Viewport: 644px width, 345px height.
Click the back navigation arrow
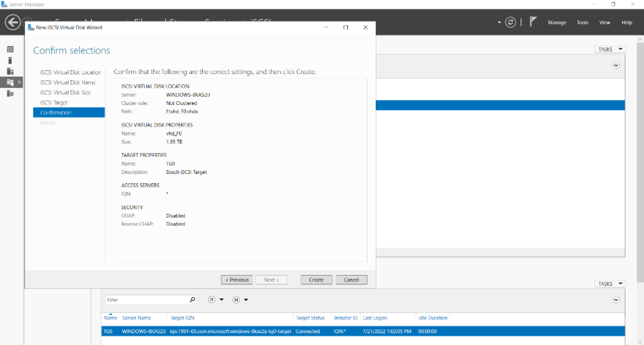(13, 22)
